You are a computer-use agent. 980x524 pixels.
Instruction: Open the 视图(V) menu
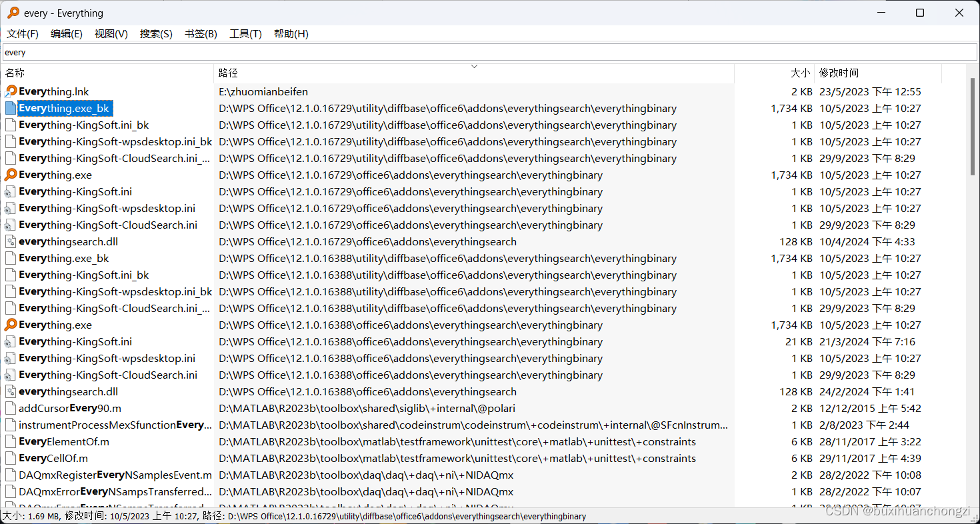coord(111,34)
